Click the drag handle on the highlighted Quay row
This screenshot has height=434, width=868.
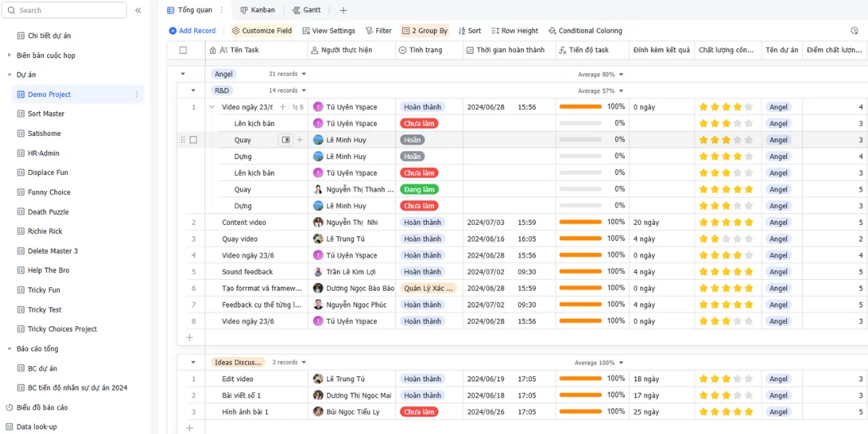coord(182,140)
